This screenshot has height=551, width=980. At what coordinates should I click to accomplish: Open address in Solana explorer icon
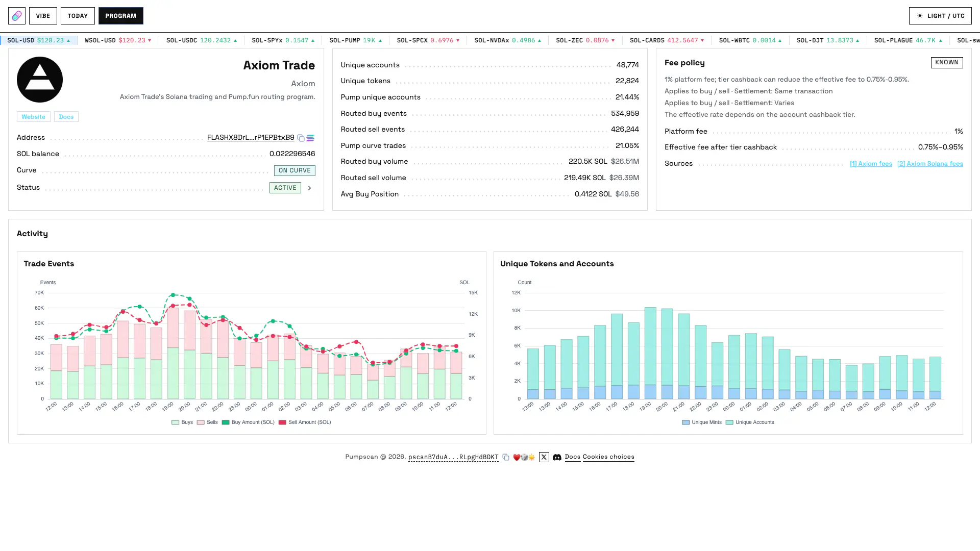(310, 138)
